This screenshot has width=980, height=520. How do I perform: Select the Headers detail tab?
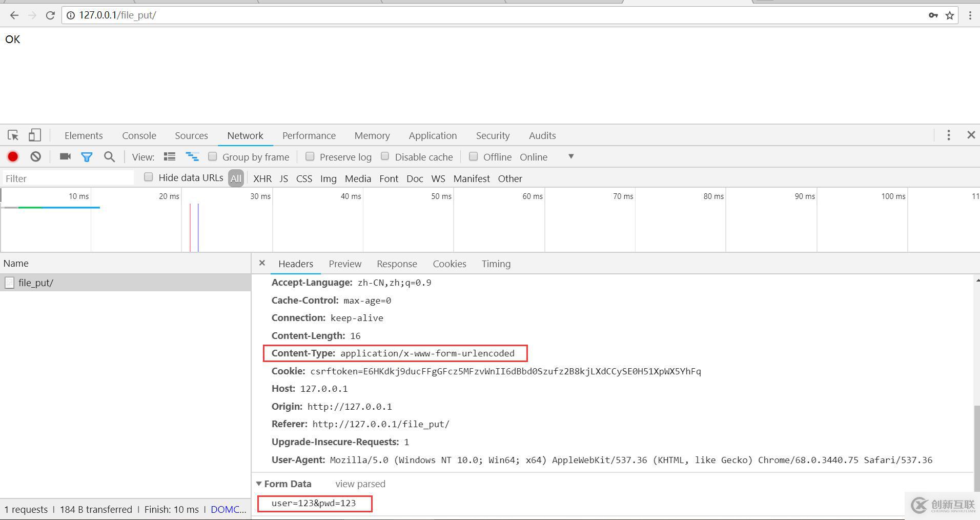(x=296, y=264)
